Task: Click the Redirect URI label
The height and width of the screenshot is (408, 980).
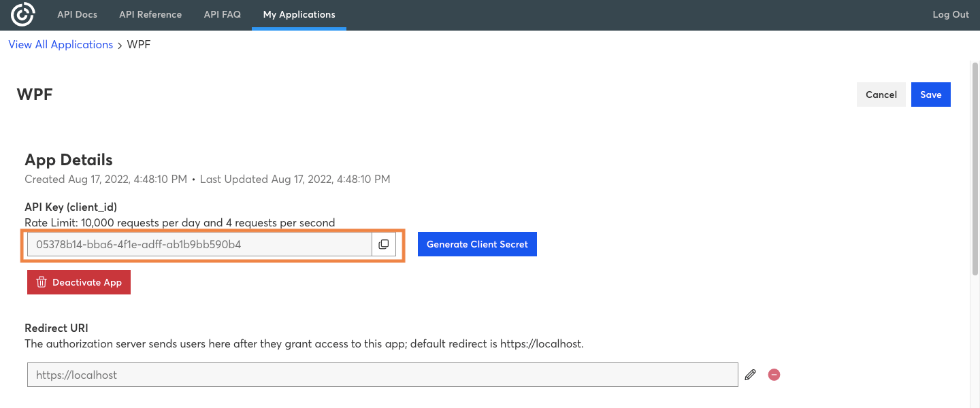Action: pyautogui.click(x=56, y=328)
